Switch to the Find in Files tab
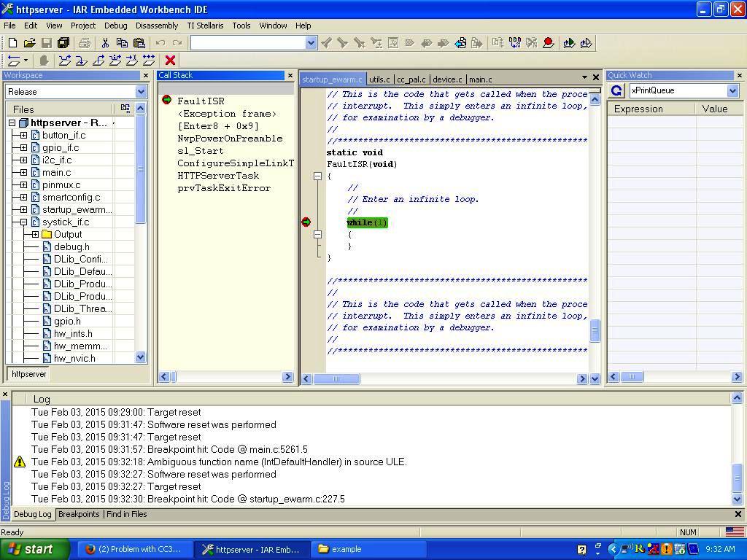 [x=127, y=514]
